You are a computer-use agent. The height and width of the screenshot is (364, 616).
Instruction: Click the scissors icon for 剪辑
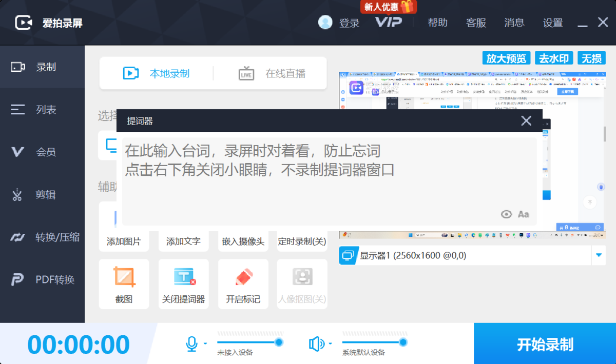[x=17, y=195]
